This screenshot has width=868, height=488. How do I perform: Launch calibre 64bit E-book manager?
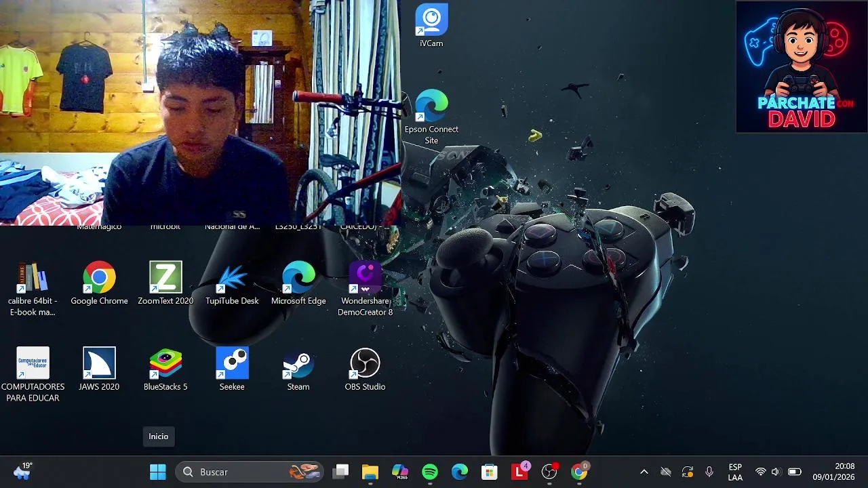[x=33, y=289]
